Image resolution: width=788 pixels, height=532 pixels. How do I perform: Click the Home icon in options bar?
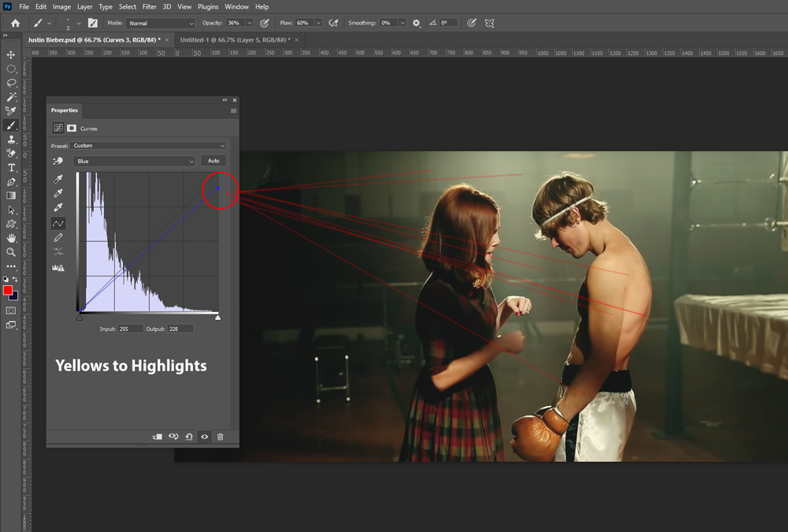click(x=16, y=23)
